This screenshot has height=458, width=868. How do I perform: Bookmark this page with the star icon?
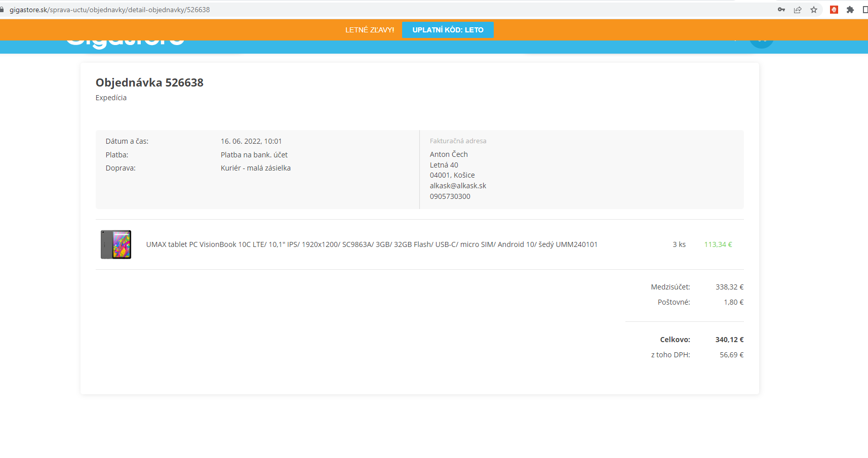pos(814,10)
